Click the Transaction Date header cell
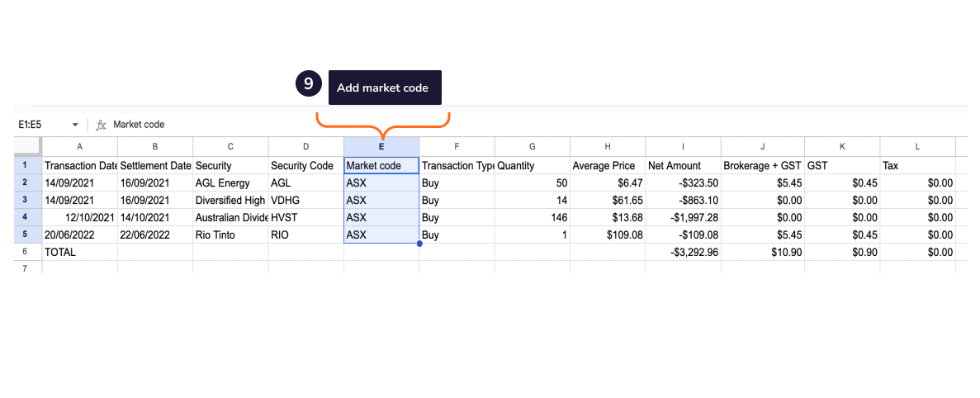 [79, 165]
